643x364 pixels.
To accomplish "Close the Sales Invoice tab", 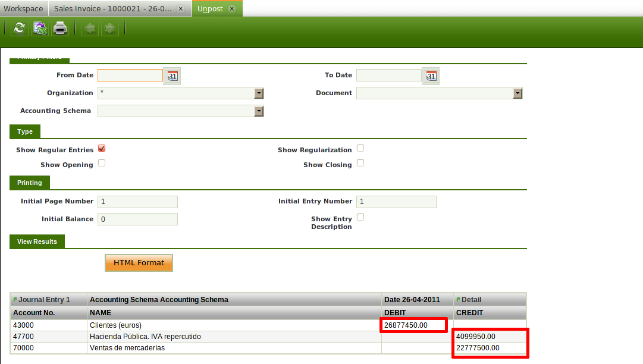I will point(181,8).
